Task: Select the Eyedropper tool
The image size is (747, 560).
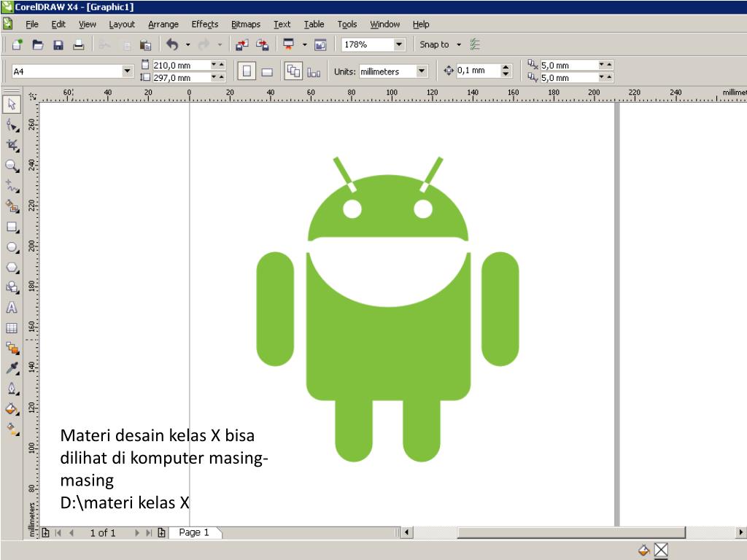Action: [x=12, y=368]
